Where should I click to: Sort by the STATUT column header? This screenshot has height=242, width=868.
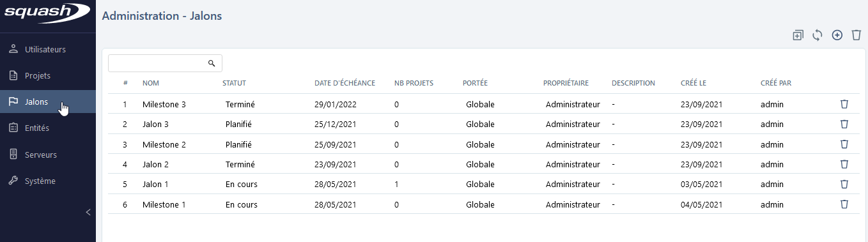coord(234,83)
